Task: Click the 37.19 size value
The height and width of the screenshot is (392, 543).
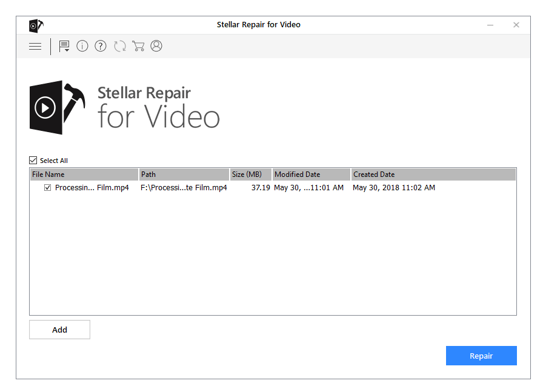Action: tap(261, 188)
